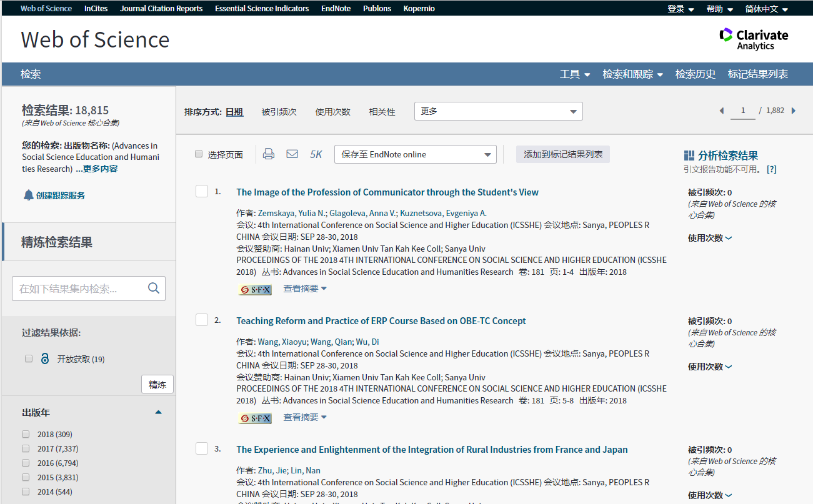The width and height of the screenshot is (813, 504).
Task: Click the Web of Science title logo
Action: pyautogui.click(x=95, y=39)
